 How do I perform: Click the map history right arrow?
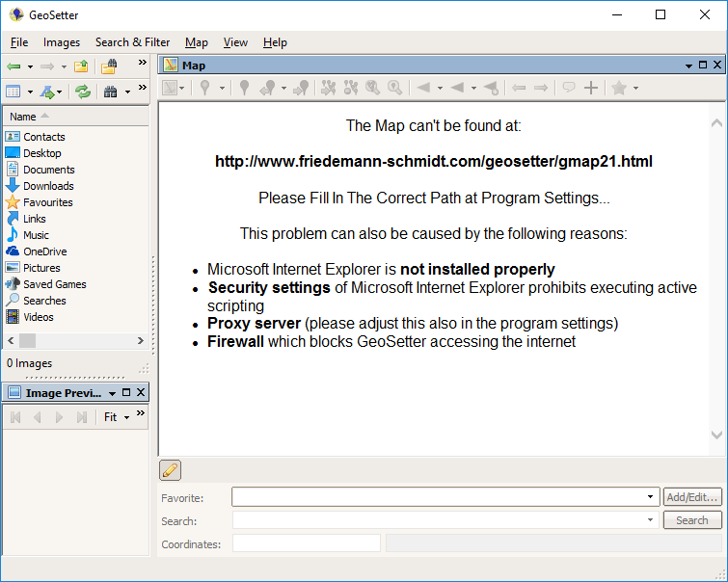point(541,88)
